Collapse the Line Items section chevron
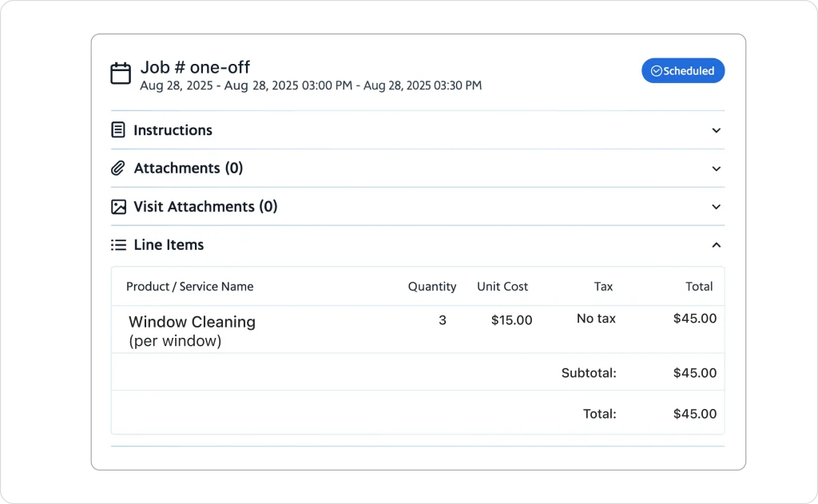 point(716,245)
